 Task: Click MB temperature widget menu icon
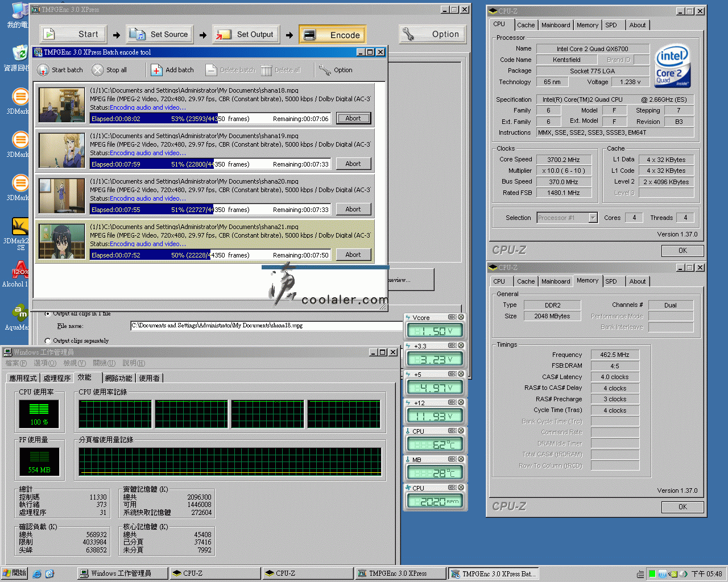coord(452,459)
